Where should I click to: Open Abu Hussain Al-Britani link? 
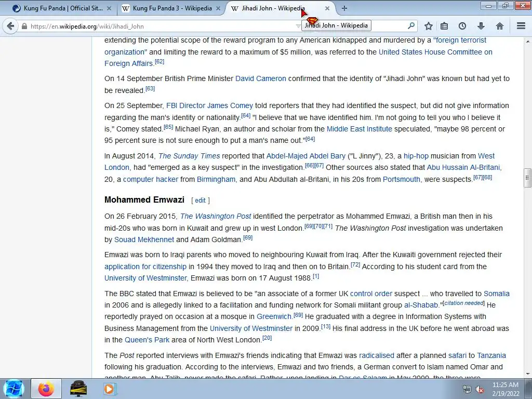pyautogui.click(x=463, y=167)
